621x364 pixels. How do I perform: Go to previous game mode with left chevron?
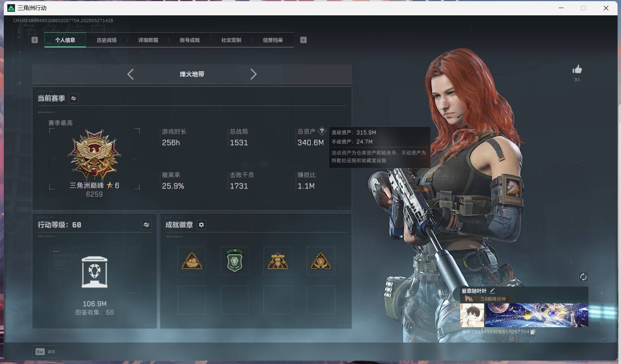(130, 74)
